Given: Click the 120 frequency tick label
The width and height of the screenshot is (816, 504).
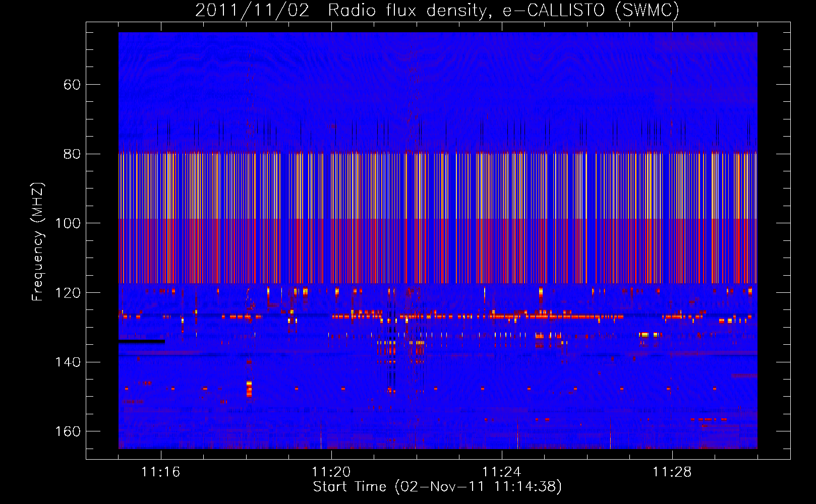Looking at the screenshot, I should [68, 293].
